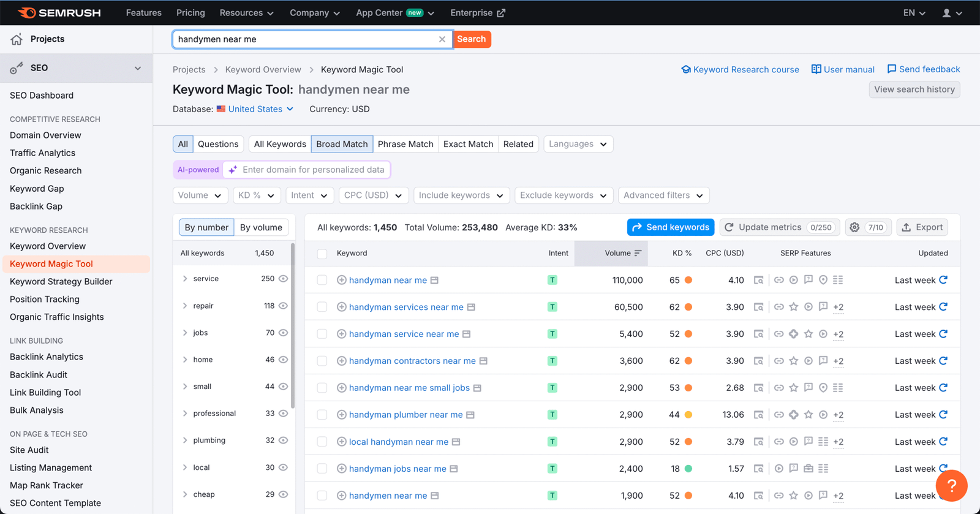Image resolution: width=980 pixels, height=514 pixels.
Task: Check handyman contractors near me checkbox
Action: coord(322,361)
